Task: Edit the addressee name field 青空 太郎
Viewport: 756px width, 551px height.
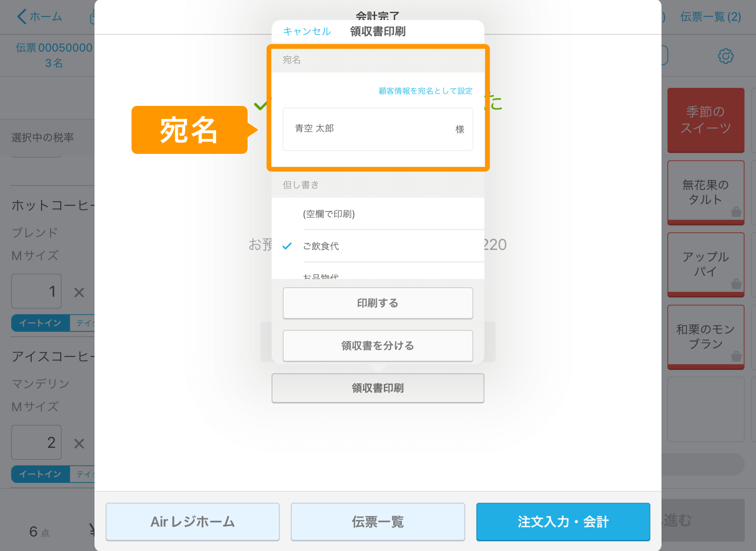Action: pyautogui.click(x=378, y=129)
